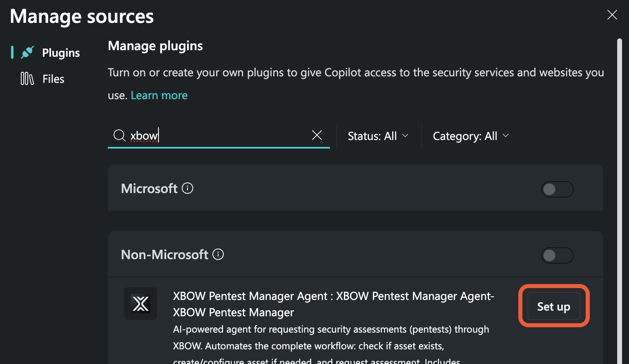Click the search magnifier icon
Viewport: 629px width, 364px height.
click(x=119, y=135)
